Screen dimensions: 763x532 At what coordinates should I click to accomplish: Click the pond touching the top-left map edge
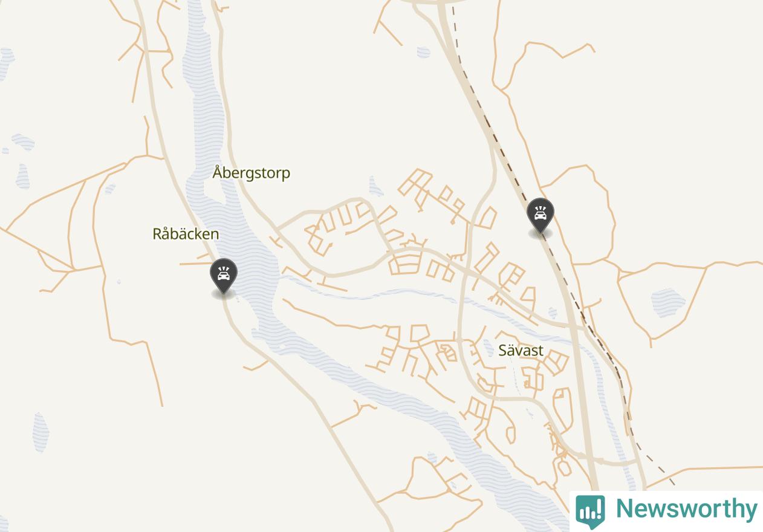[6, 59]
